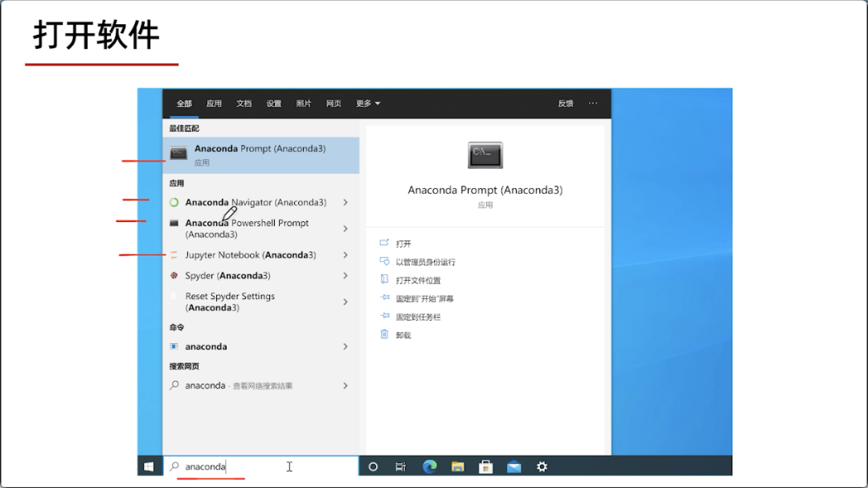
Task: Click the pin to taskbar icon
Action: 385,316
